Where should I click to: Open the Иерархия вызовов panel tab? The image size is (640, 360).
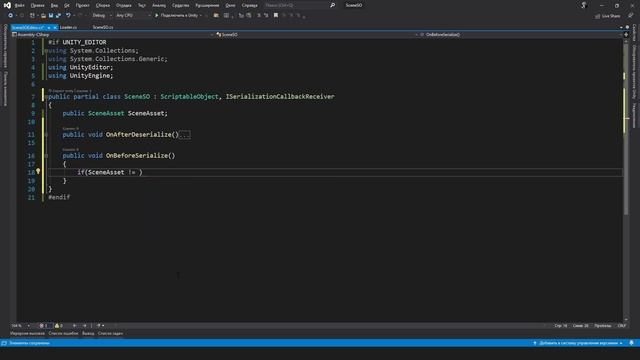click(27, 333)
